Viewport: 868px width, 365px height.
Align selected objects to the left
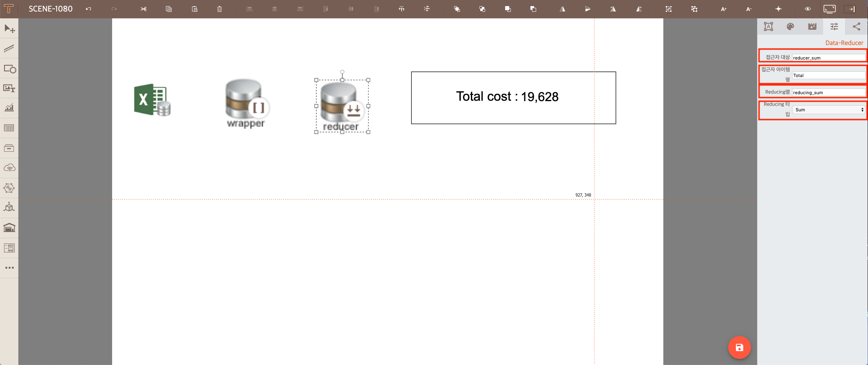tap(250, 9)
